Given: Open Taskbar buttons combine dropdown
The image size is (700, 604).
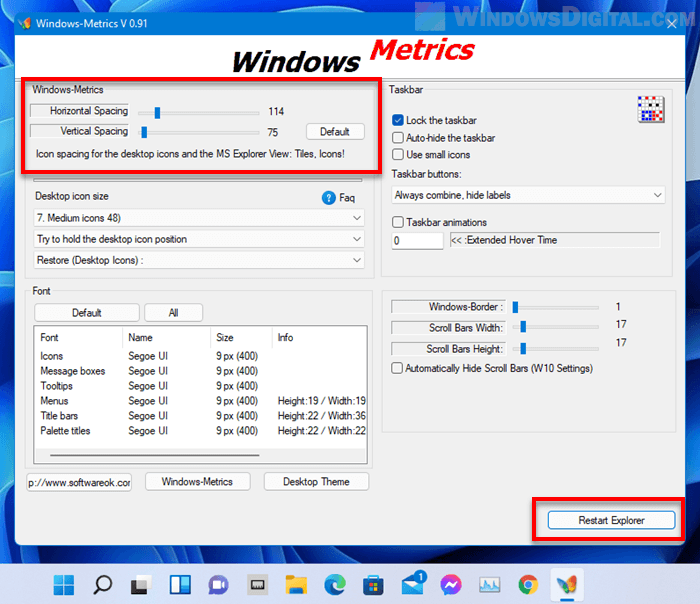Looking at the screenshot, I should tap(528, 195).
